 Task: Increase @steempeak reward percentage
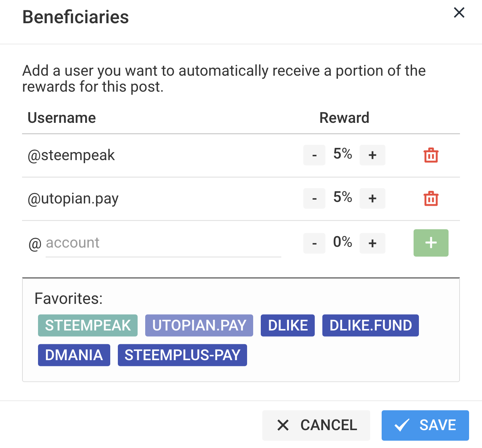[x=373, y=155]
